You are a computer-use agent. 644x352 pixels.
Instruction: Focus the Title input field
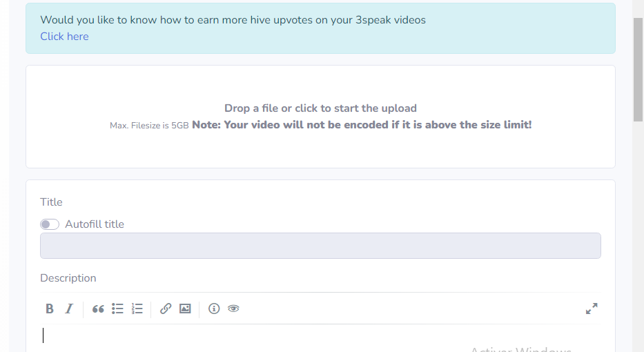[320, 246]
